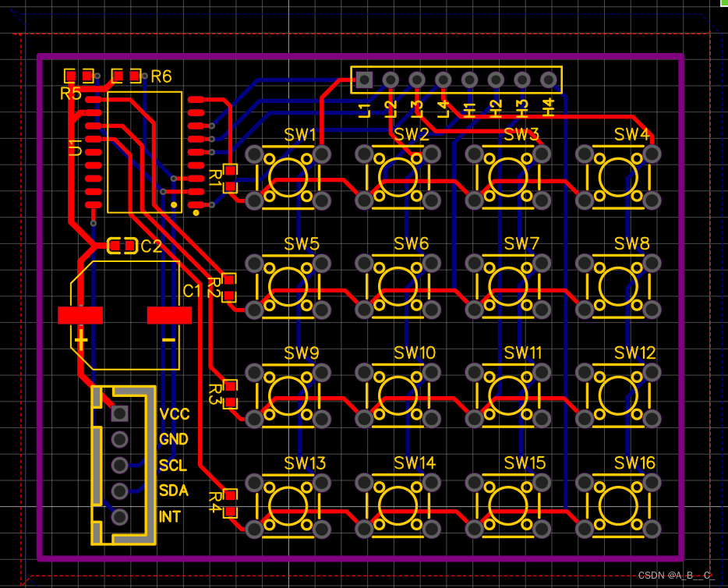Select the SDA connector pin pad
Image resolution: width=728 pixels, height=588 pixels.
tap(120, 491)
